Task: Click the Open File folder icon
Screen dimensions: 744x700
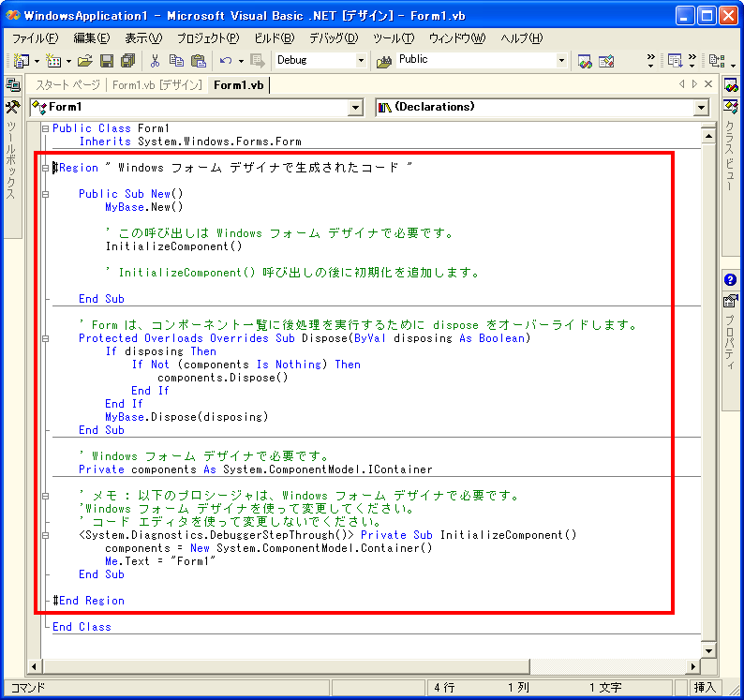Action: [85, 60]
